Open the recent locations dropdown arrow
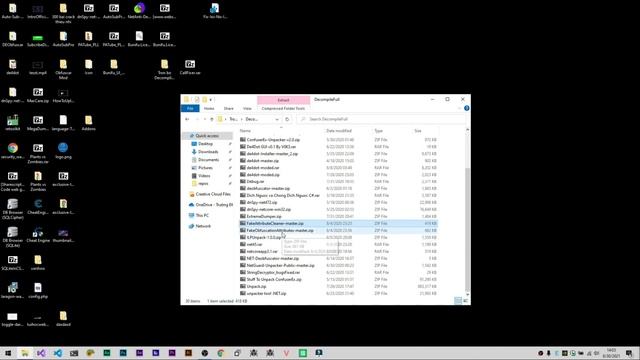Screen dimensions: 640x360 coord(204,119)
